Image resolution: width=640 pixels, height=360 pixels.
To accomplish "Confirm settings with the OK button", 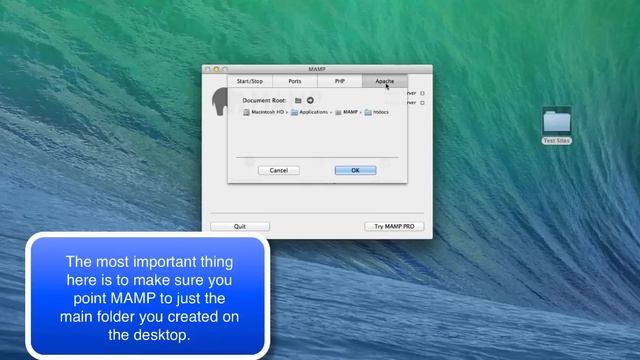I will 356,170.
